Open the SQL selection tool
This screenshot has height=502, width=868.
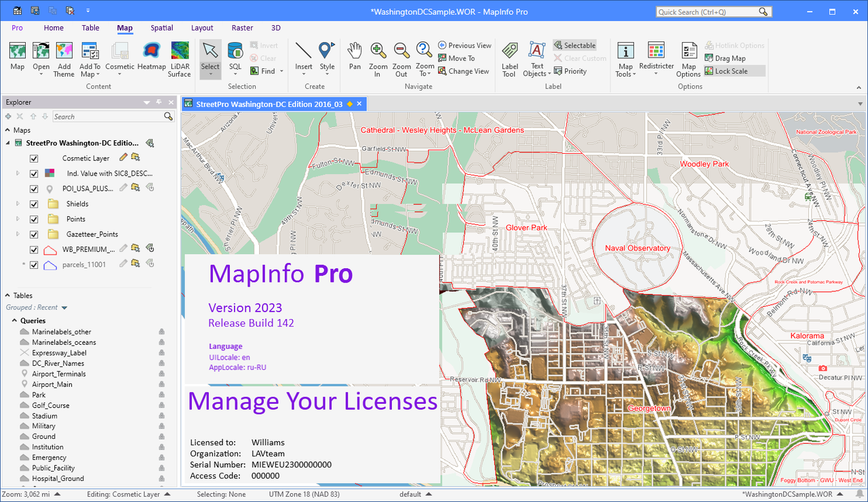click(235, 56)
